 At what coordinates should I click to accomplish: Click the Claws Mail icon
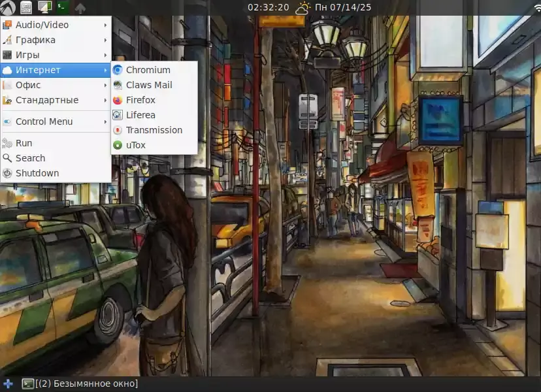click(x=118, y=85)
